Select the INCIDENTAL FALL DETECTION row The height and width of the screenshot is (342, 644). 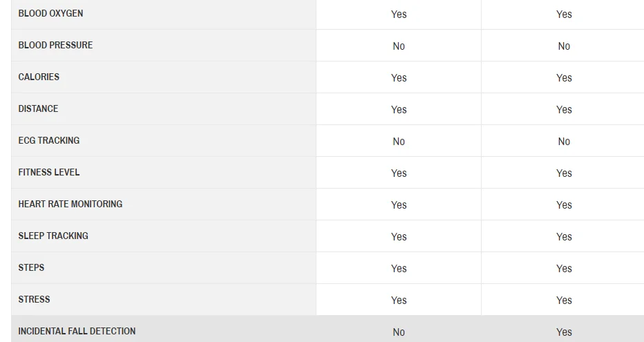(x=328, y=329)
